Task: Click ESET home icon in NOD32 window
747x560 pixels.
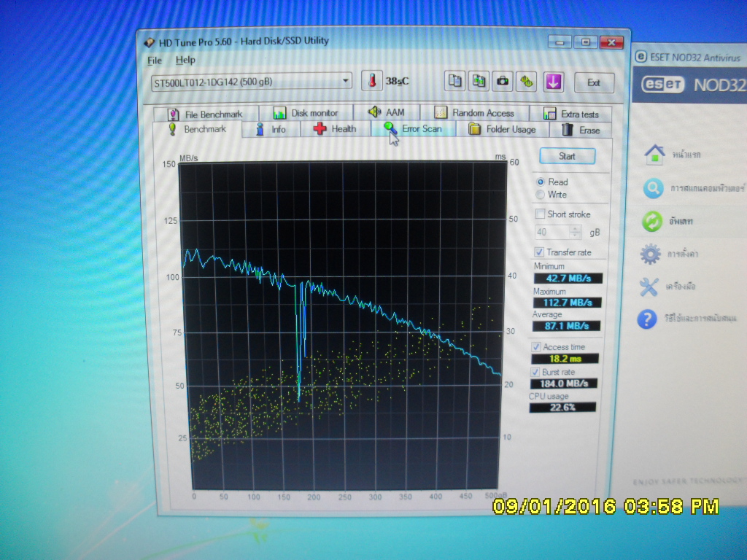Action: point(654,155)
